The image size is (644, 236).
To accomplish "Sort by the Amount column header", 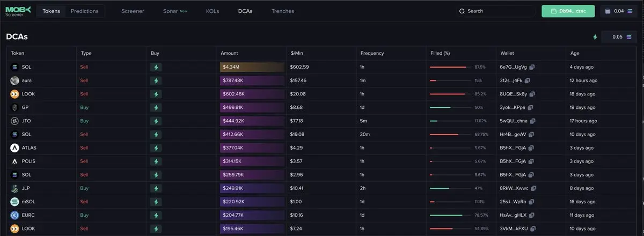I will pyautogui.click(x=229, y=53).
